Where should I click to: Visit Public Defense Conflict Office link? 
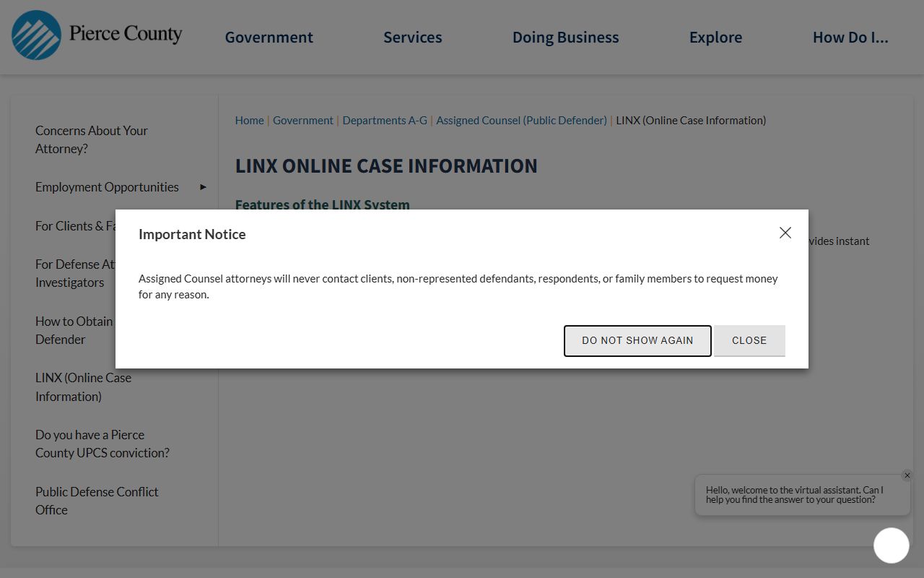click(x=97, y=501)
